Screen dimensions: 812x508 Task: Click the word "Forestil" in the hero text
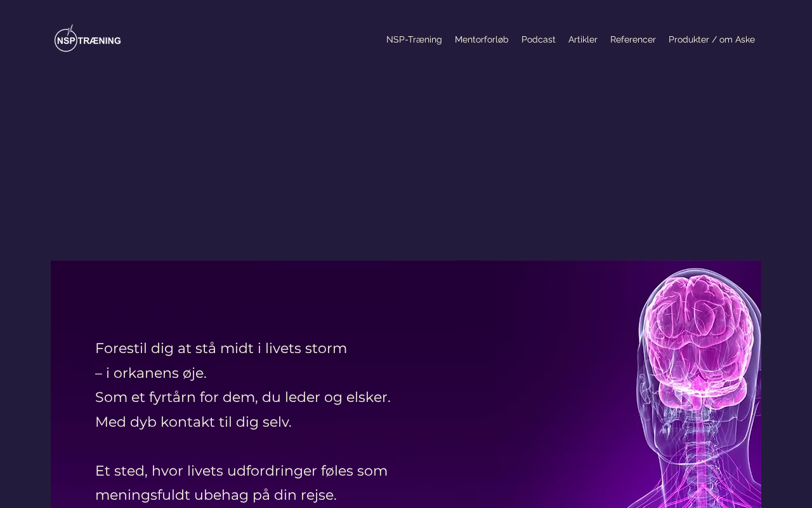coord(121,348)
